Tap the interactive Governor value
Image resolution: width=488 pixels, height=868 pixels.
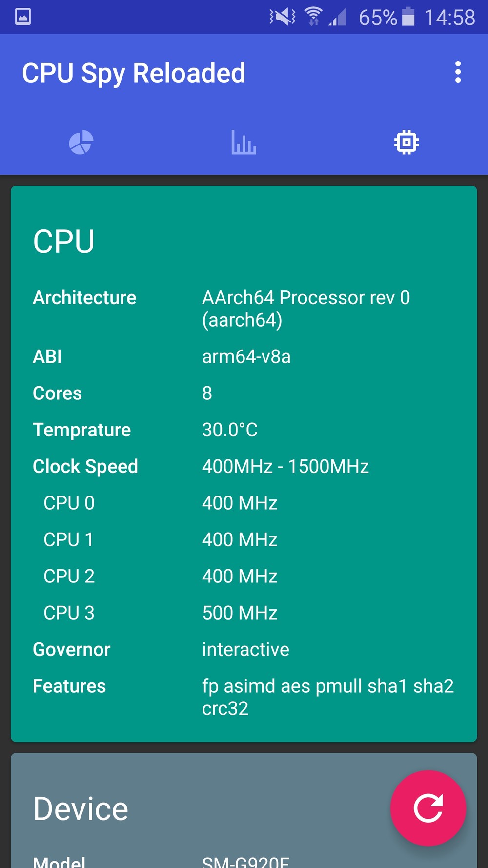coord(245,649)
